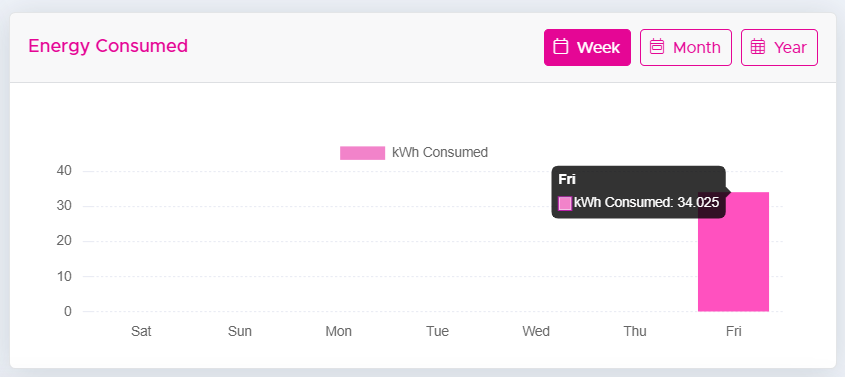Click the pink Friday bar

(x=733, y=252)
